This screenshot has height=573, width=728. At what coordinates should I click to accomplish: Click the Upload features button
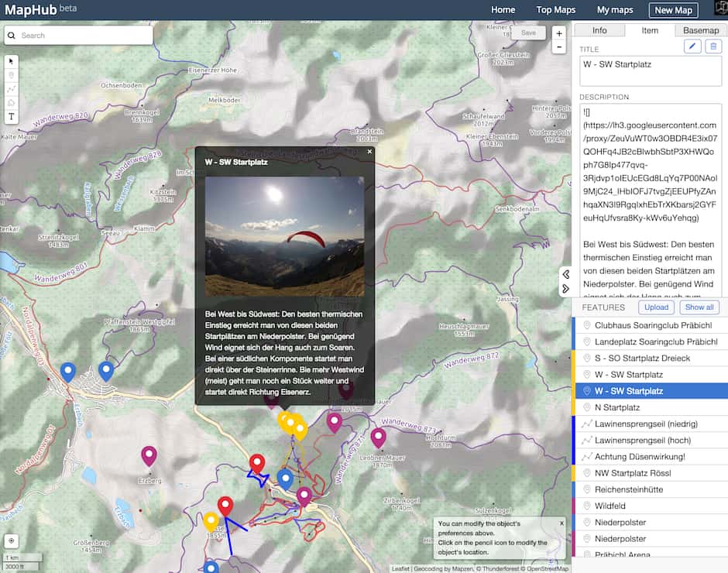coord(656,307)
